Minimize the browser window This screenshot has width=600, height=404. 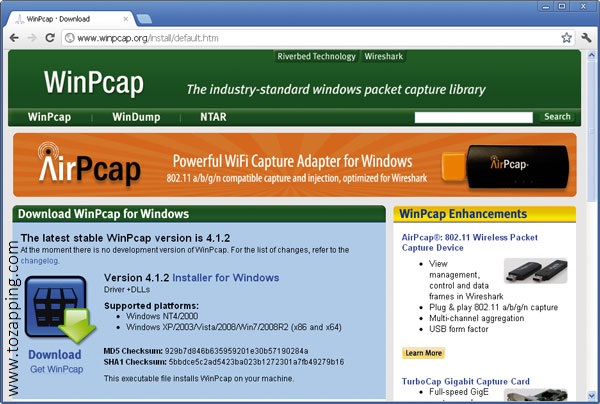click(x=546, y=7)
